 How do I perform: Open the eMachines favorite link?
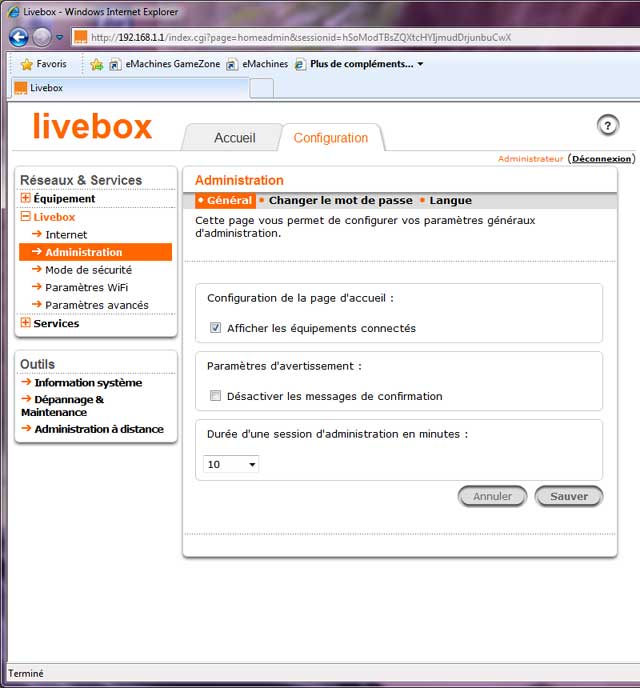click(257, 64)
